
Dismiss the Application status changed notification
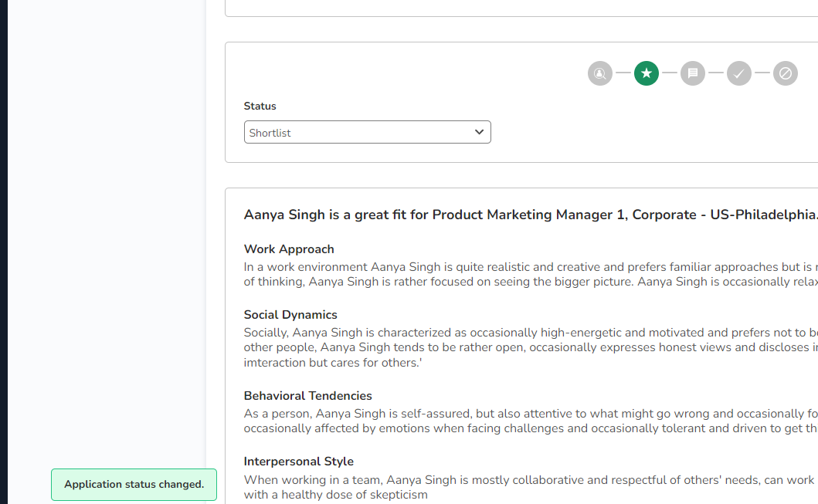(x=134, y=485)
